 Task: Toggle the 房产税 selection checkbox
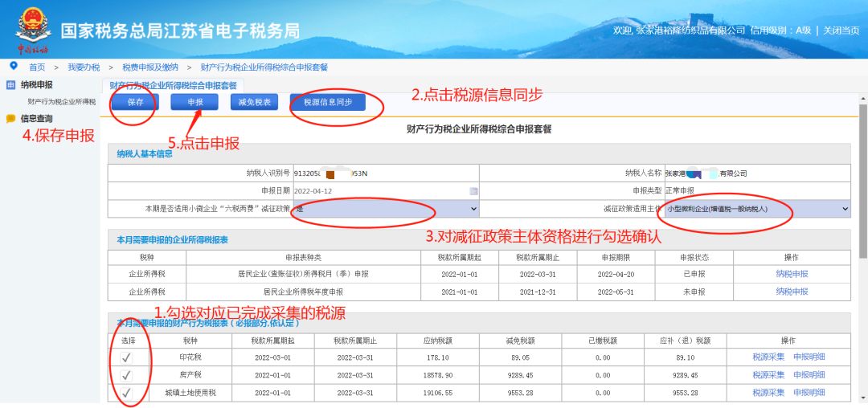(127, 375)
